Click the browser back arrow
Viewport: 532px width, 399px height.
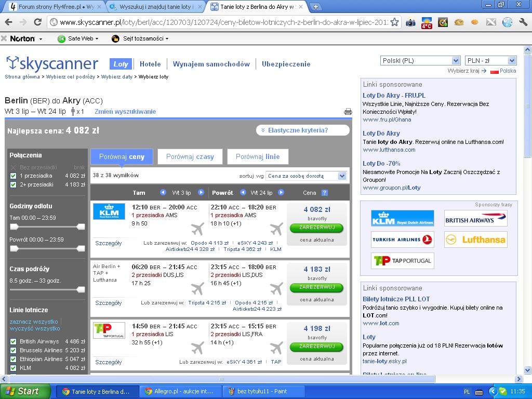pyautogui.click(x=9, y=22)
